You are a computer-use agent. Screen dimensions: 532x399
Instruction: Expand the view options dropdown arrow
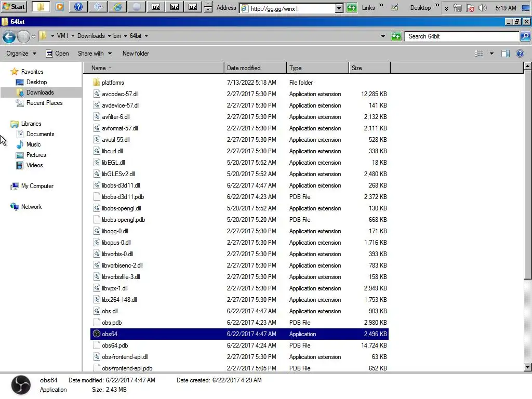coord(491,54)
